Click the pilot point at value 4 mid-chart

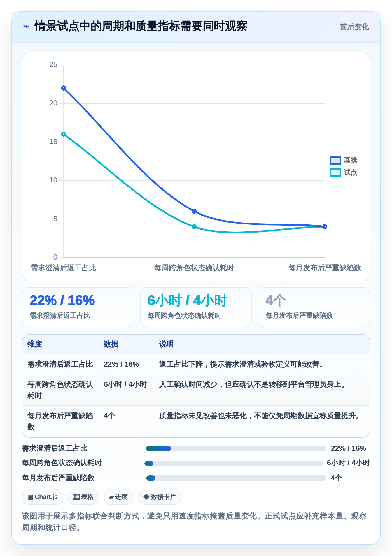(194, 226)
